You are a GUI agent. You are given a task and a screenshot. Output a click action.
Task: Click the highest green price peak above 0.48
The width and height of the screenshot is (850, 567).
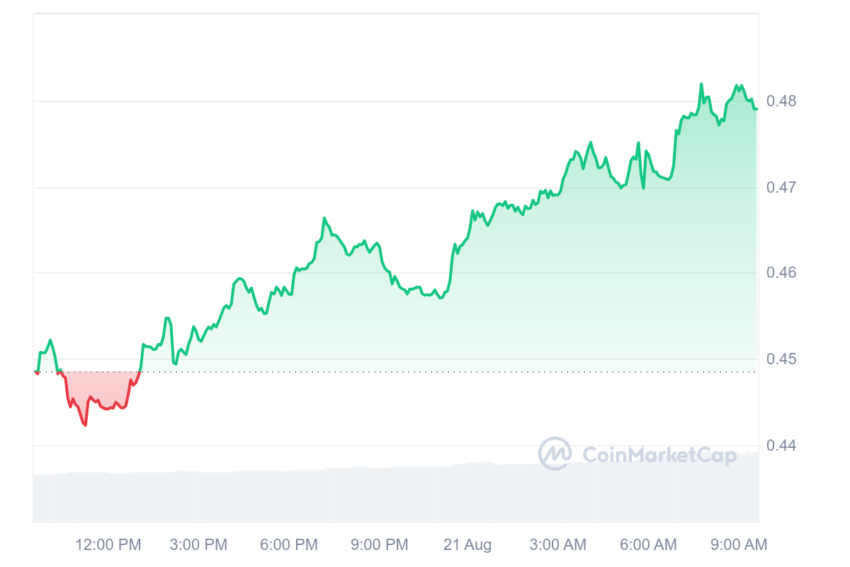tap(701, 85)
